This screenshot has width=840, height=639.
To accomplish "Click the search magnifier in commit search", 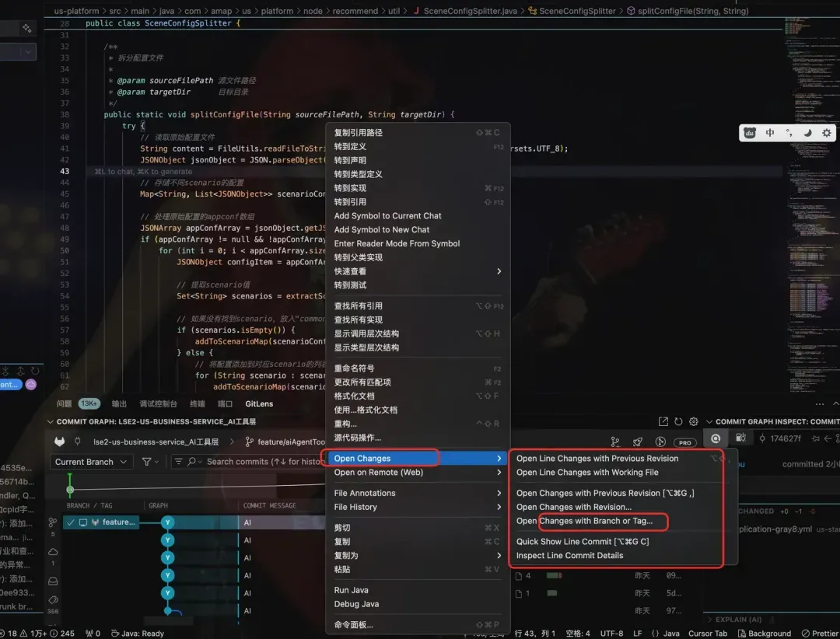I will [x=192, y=461].
